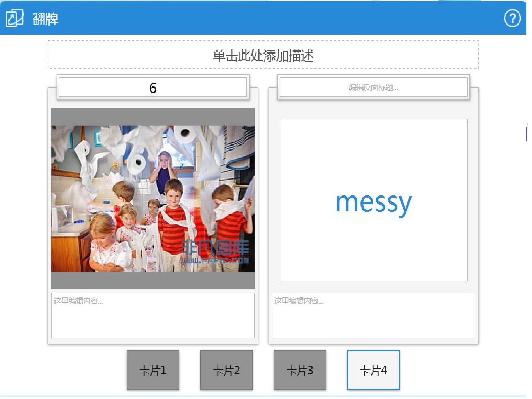
Task: Click the gray bar below the front photo
Action: pyautogui.click(x=153, y=280)
